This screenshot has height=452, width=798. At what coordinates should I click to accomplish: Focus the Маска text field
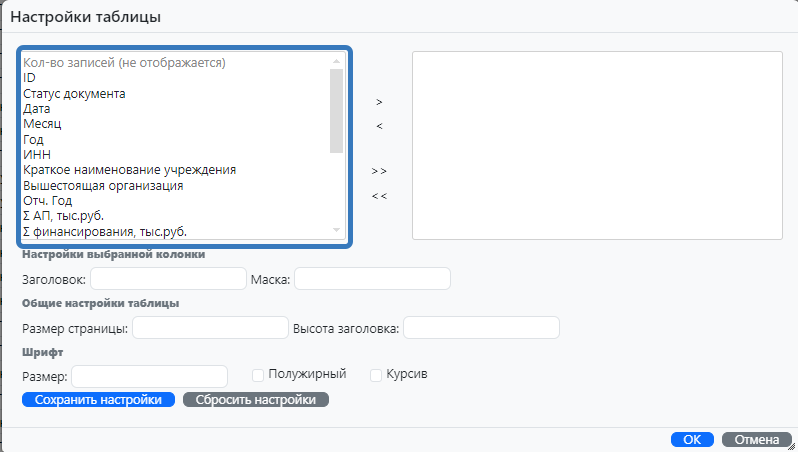[372, 279]
